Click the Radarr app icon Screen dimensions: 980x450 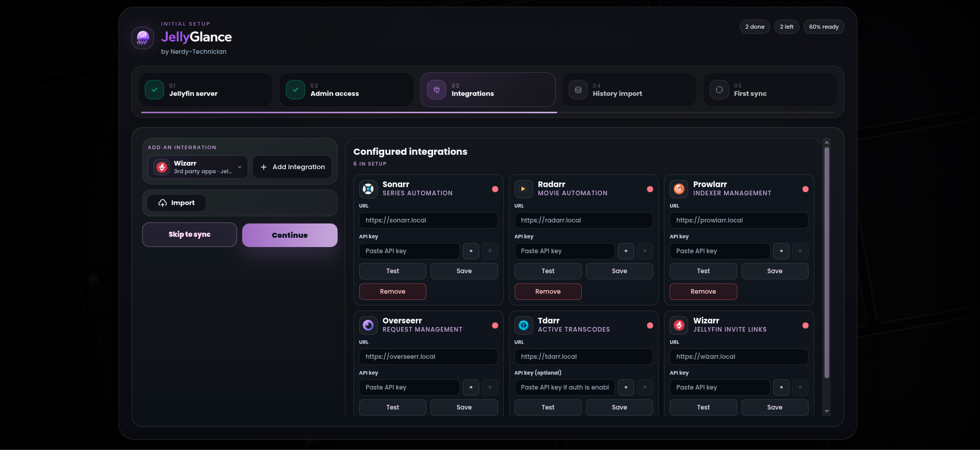(523, 189)
